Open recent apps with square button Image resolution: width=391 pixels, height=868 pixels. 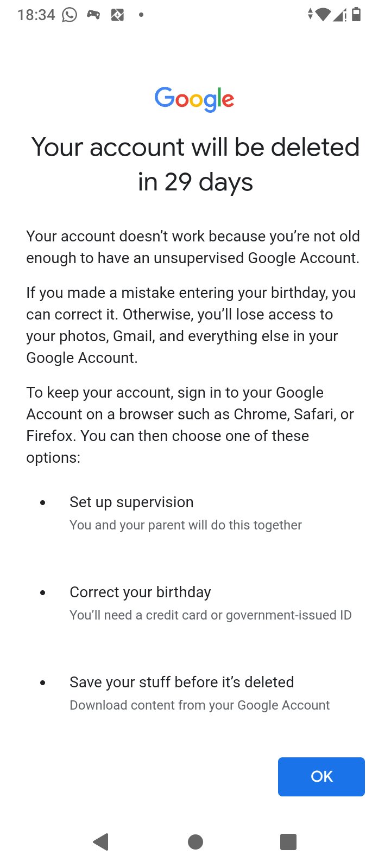[288, 842]
